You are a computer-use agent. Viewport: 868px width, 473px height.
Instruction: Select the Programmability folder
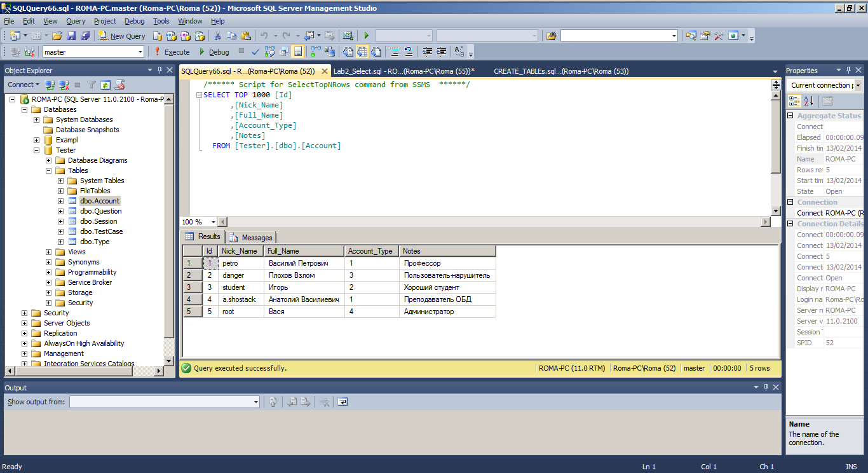(x=92, y=272)
